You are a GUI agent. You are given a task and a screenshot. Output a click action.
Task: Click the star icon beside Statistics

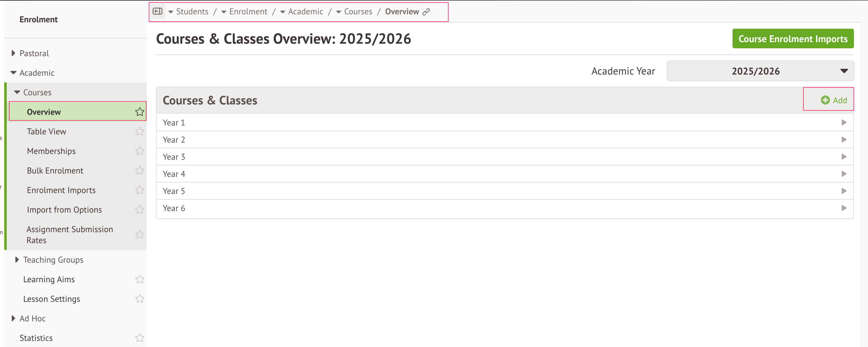[x=139, y=338]
